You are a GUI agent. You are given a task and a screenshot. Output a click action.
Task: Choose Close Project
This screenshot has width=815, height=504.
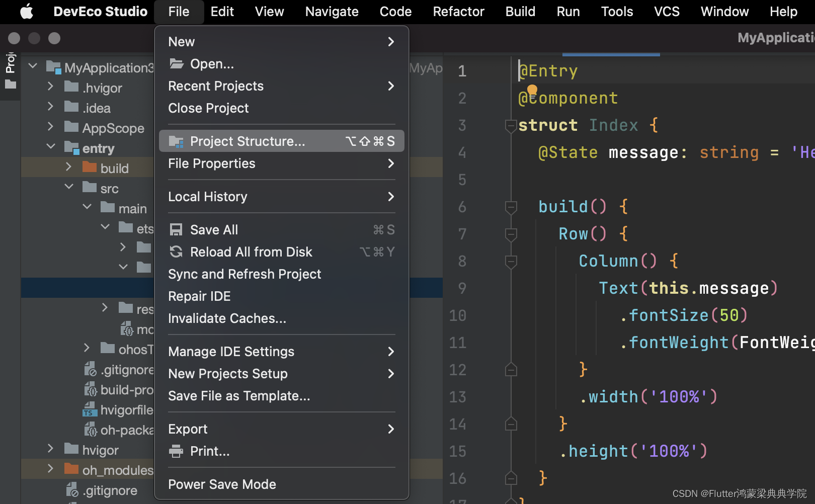pos(282,108)
